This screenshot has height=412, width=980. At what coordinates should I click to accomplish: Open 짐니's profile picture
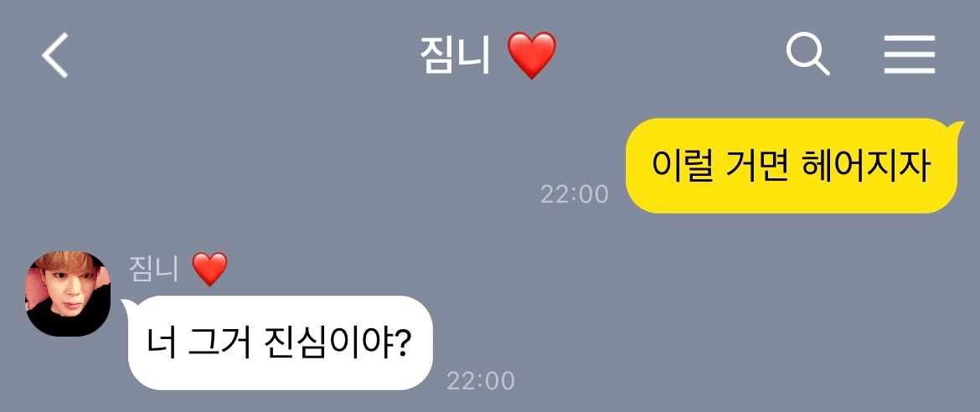[68, 294]
